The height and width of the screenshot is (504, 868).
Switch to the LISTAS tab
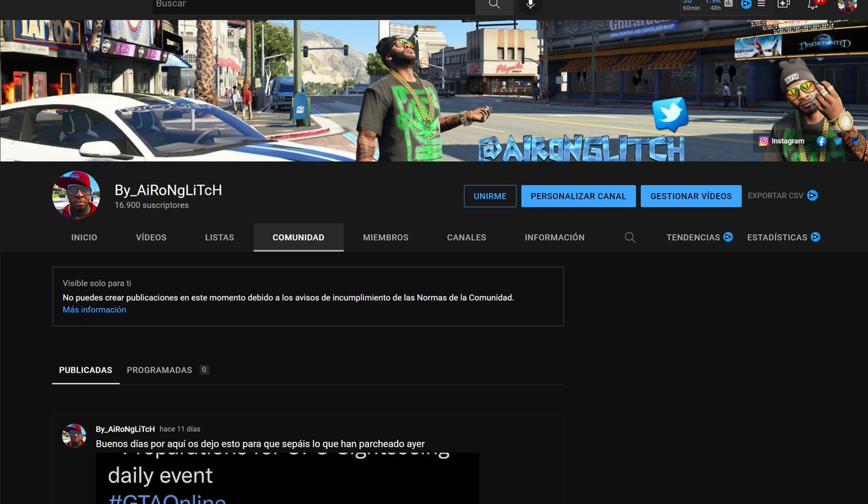click(x=219, y=237)
